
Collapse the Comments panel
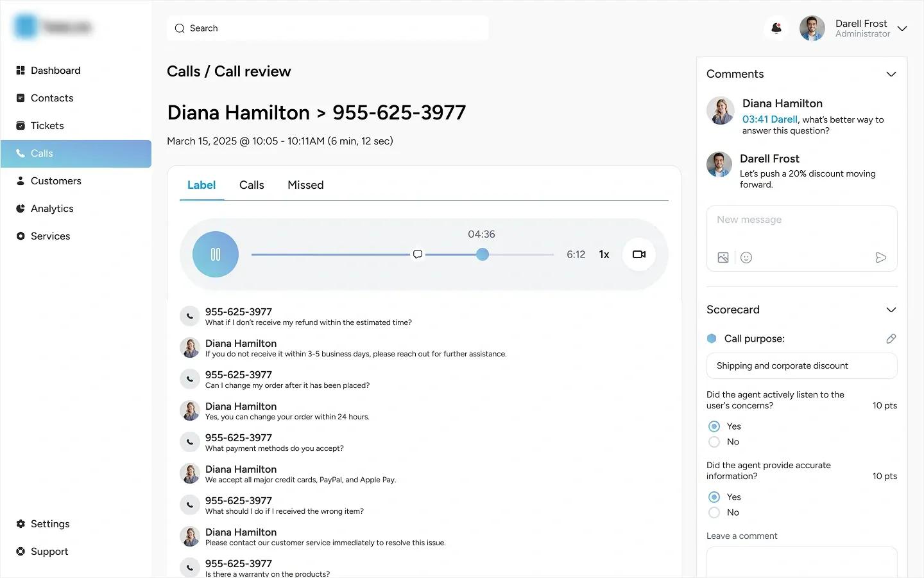point(891,74)
